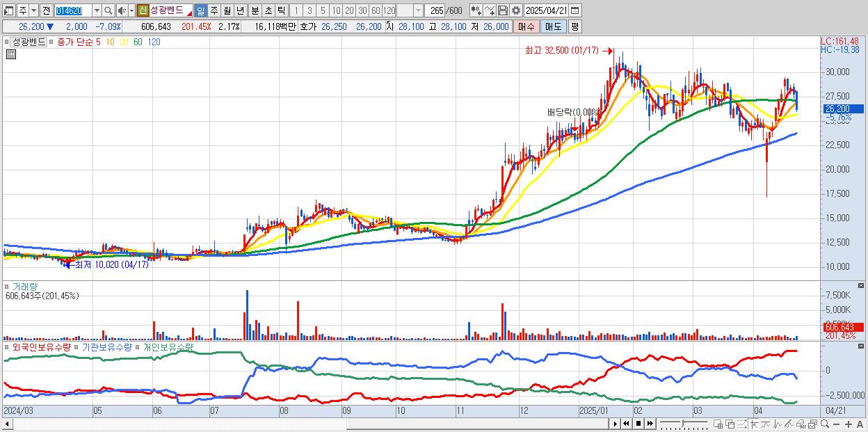Open the stock search magnifier icon
The image size is (868, 432).
point(108,10)
